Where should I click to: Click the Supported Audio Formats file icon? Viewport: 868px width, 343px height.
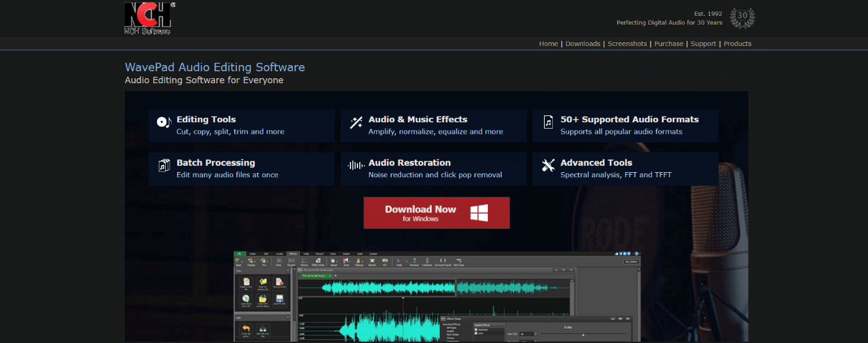click(x=548, y=122)
